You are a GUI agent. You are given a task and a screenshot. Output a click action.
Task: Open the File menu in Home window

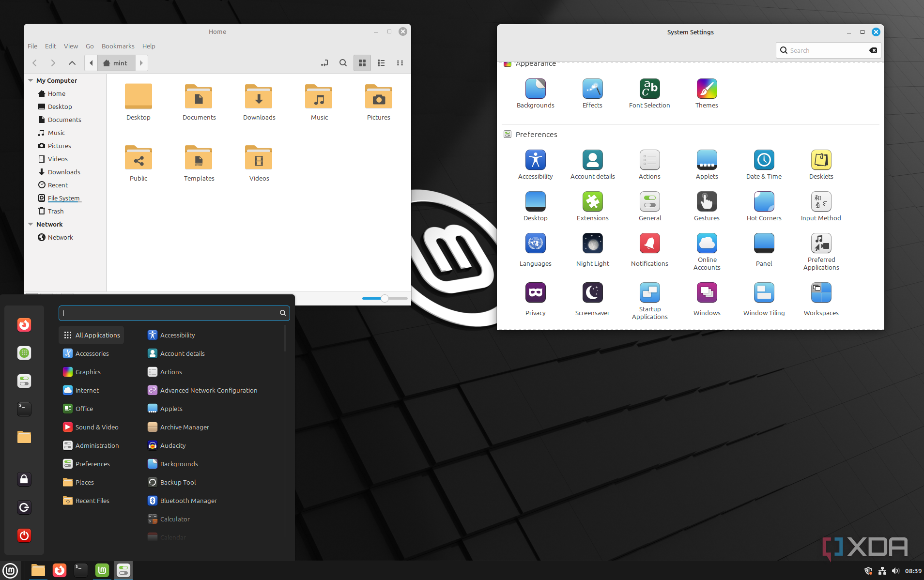32,46
